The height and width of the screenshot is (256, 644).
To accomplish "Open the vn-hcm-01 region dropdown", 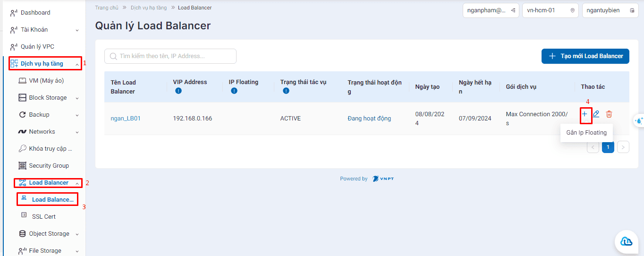I will 551,10.
